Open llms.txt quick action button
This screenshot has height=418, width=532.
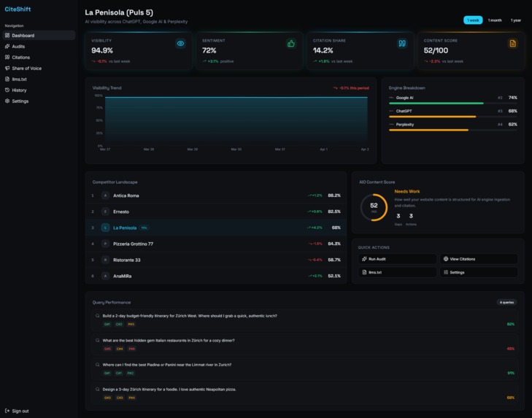point(397,272)
